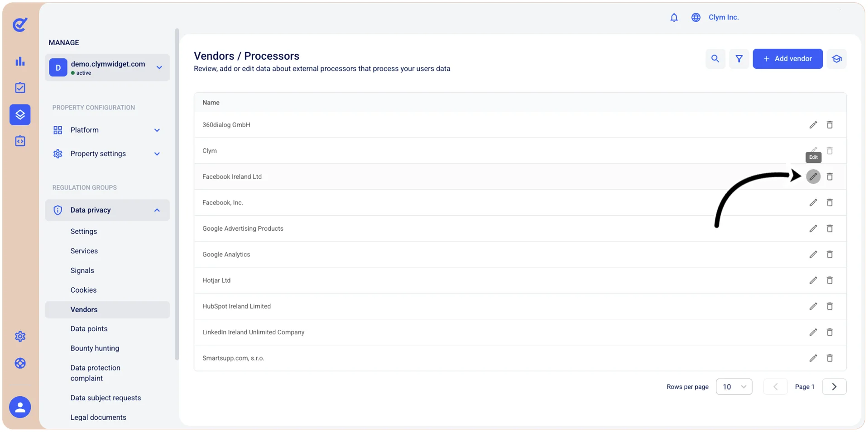Click the Add vendor button
This screenshot has height=432, width=868.
[787, 59]
